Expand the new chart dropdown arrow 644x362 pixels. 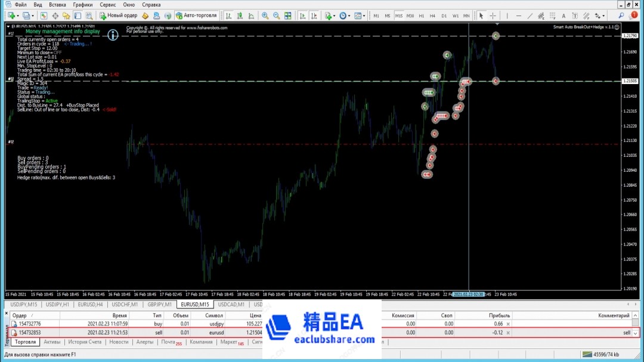point(18,16)
